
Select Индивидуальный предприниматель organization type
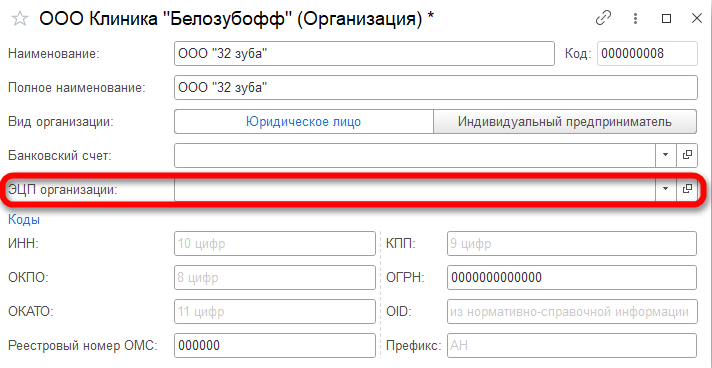pyautogui.click(x=565, y=122)
